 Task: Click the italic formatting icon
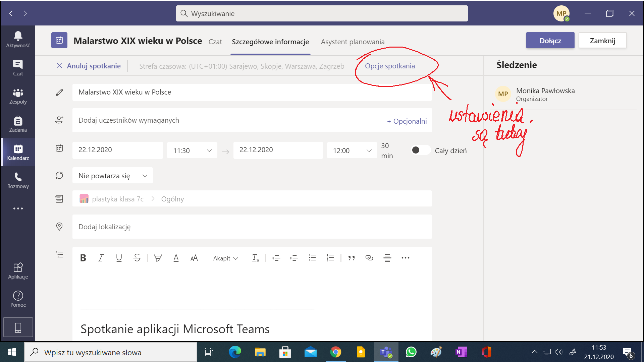101,257
